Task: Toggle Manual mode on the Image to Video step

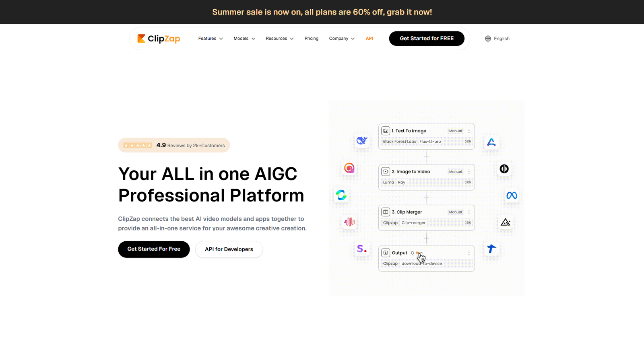Action: pos(455,171)
